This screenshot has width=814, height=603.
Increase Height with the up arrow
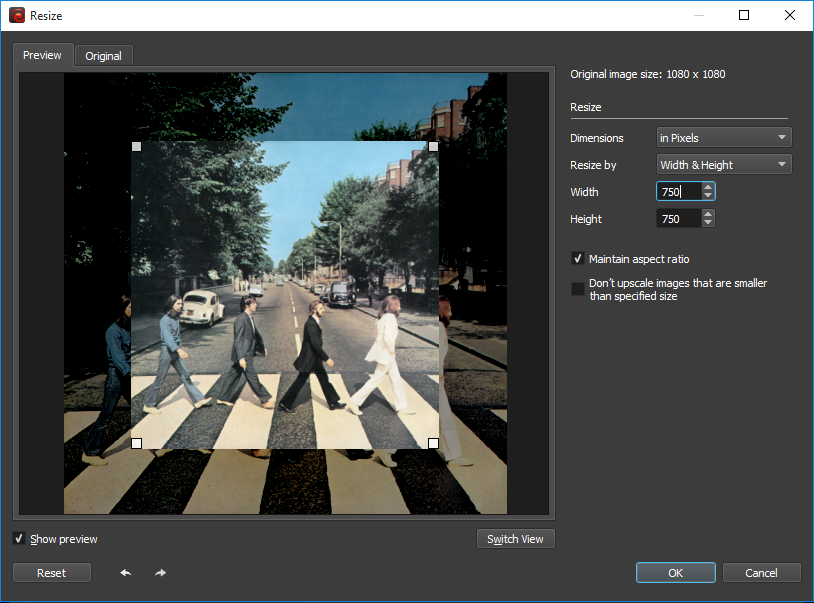coord(708,214)
